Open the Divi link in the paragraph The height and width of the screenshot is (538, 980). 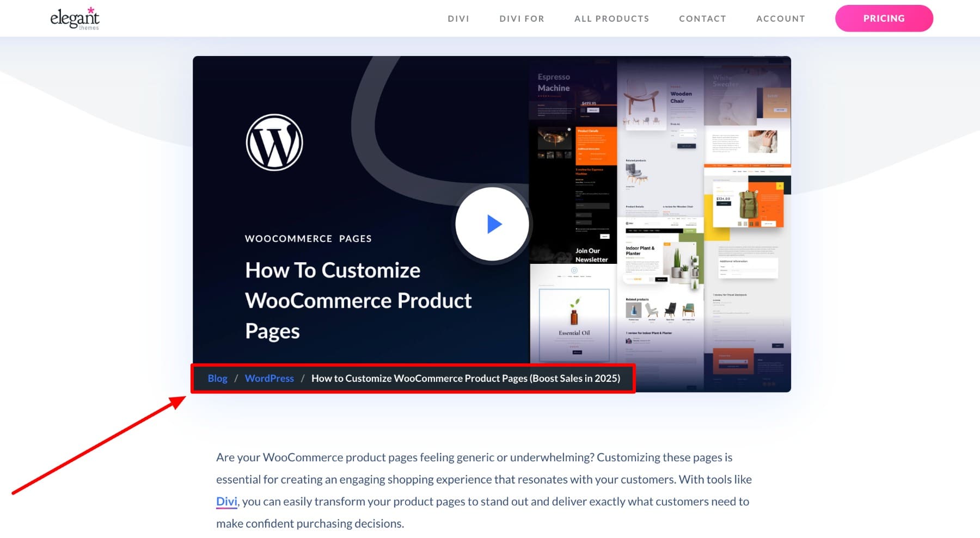point(226,501)
